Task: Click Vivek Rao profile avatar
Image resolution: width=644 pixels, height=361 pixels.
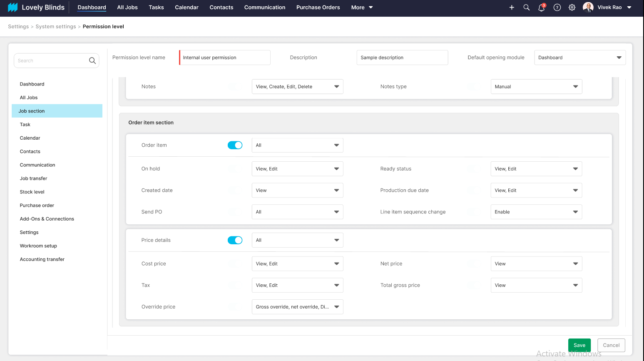Action: click(x=588, y=7)
